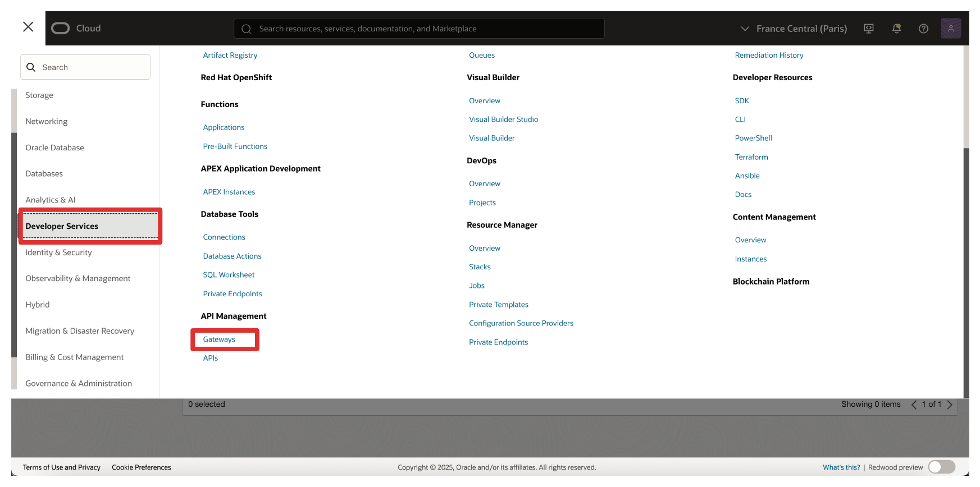The image size is (980, 487).
Task: Select Observability & Management menu category
Action: 78,278
